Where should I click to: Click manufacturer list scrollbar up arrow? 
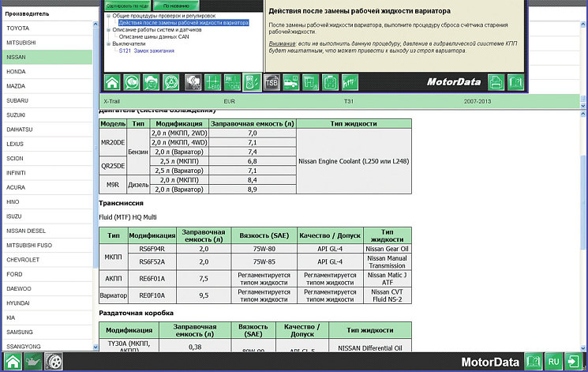[x=96, y=24]
